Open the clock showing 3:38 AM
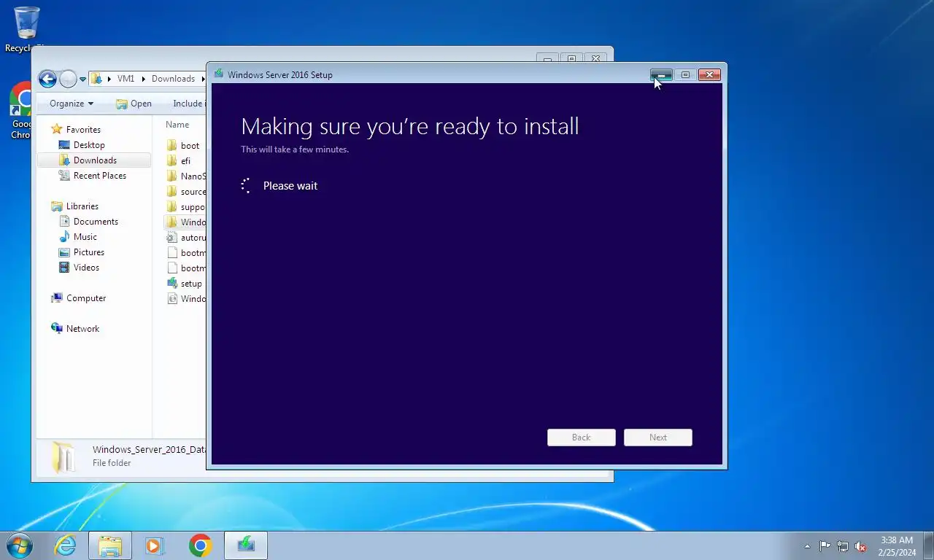This screenshot has width=934, height=560. (897, 546)
